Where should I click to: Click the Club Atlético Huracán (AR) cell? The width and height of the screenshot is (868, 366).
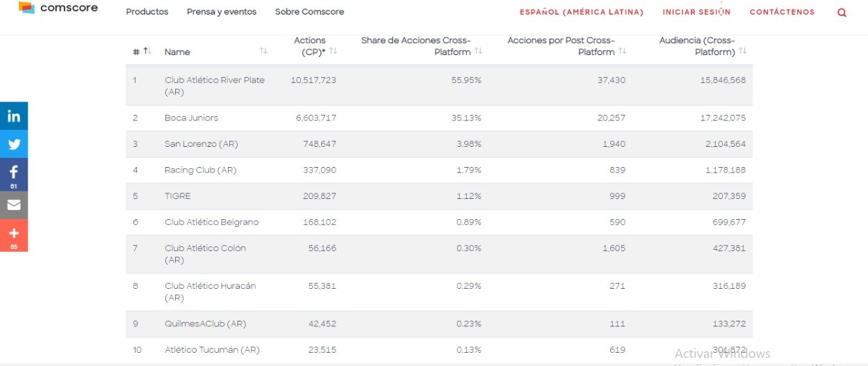[210, 292]
